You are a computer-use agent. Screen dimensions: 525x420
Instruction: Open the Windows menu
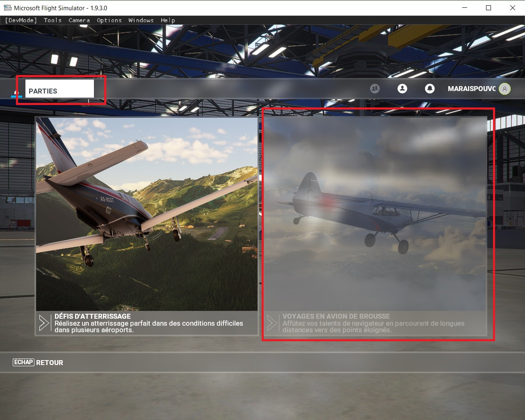[x=141, y=20]
